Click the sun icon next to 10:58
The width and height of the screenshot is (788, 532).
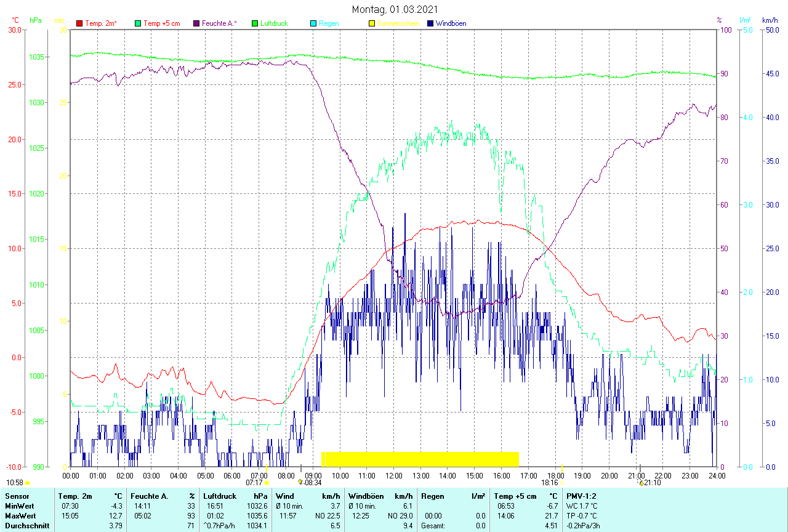[x=27, y=483]
